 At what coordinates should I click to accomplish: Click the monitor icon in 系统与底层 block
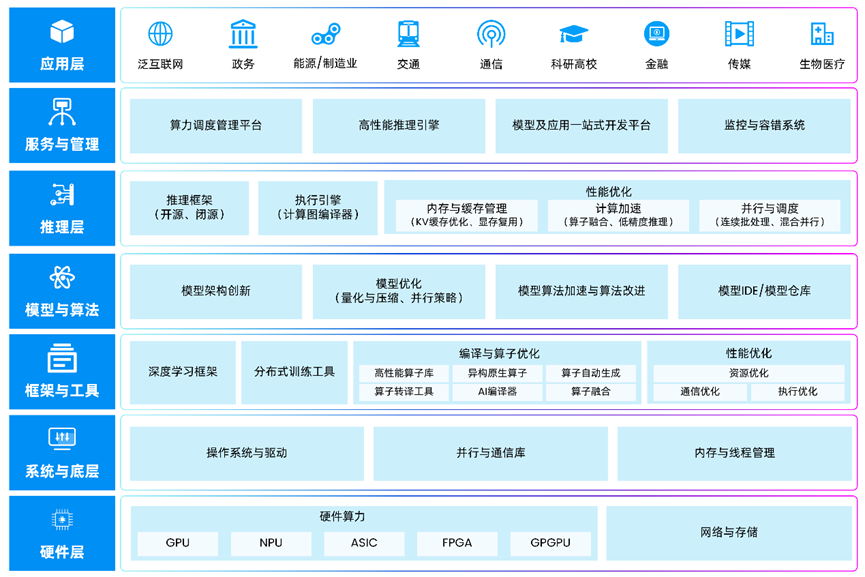62,439
